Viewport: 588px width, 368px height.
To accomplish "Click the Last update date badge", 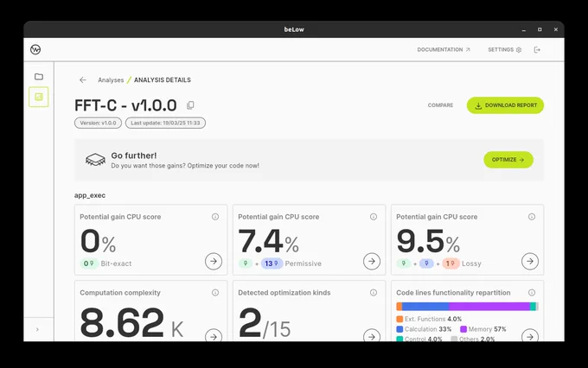I will [x=165, y=123].
